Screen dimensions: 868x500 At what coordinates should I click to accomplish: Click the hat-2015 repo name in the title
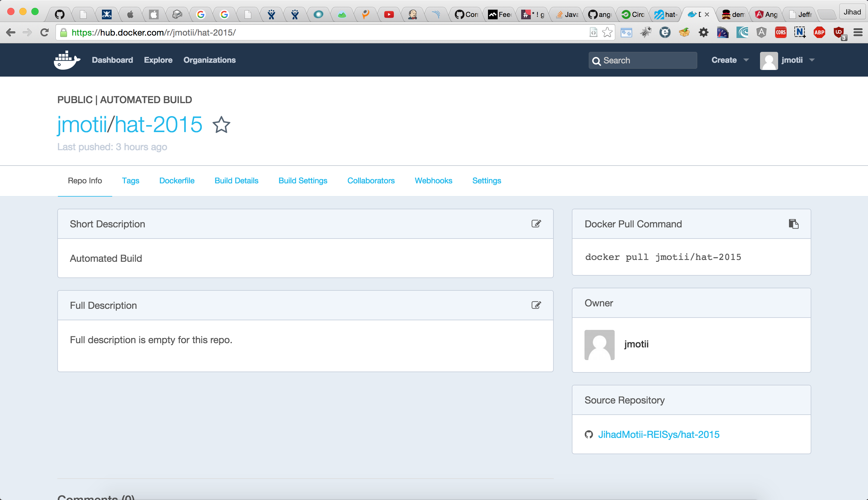point(158,124)
